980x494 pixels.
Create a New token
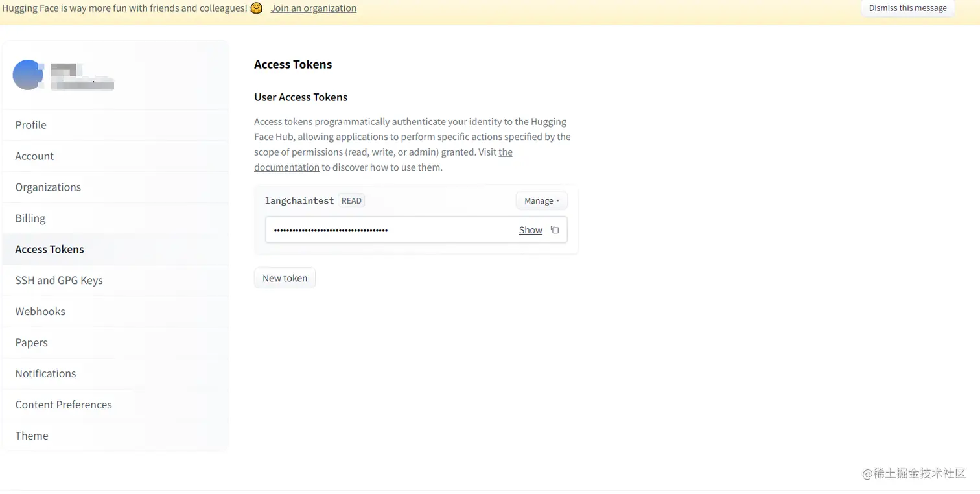point(285,278)
